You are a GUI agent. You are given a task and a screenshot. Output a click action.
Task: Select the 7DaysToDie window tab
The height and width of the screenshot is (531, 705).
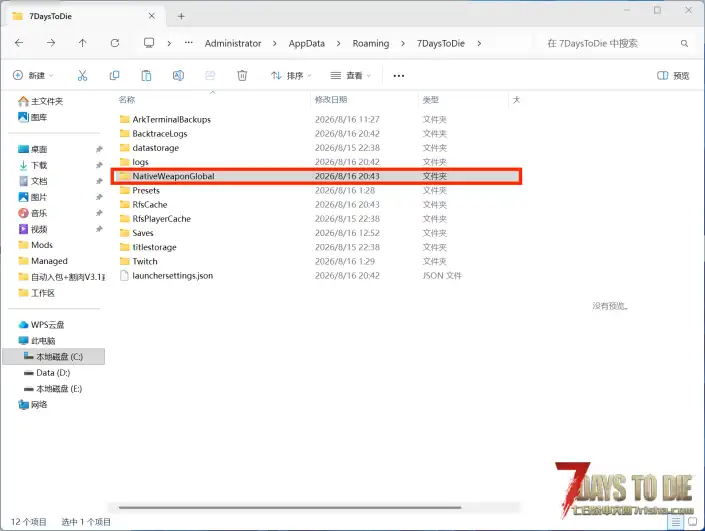pos(84,16)
